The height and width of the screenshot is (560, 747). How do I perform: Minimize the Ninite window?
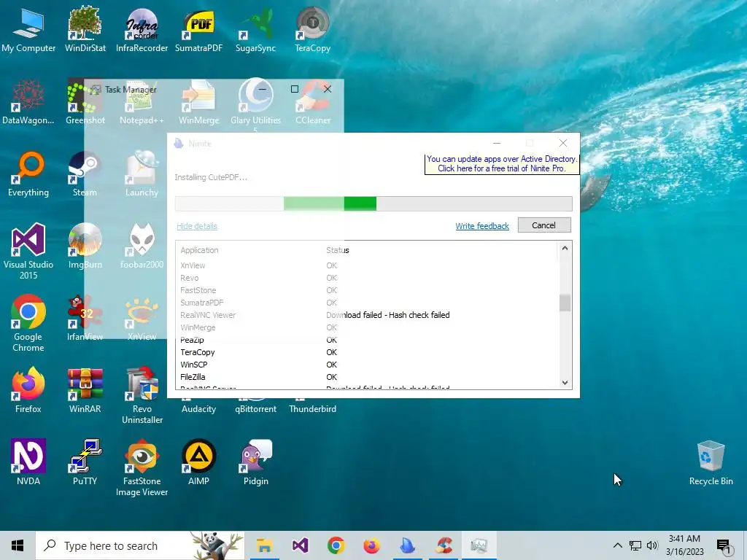pos(496,143)
